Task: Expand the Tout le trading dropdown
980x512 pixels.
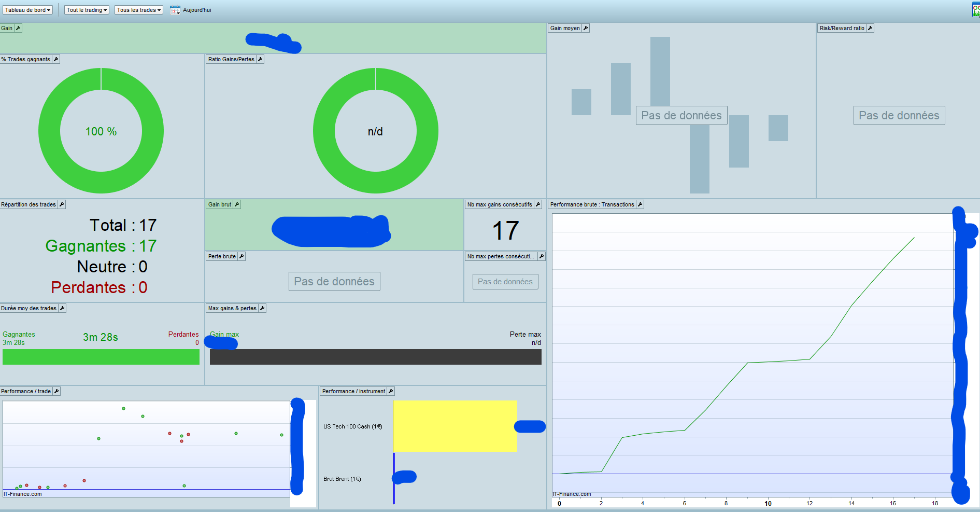Action: click(87, 10)
